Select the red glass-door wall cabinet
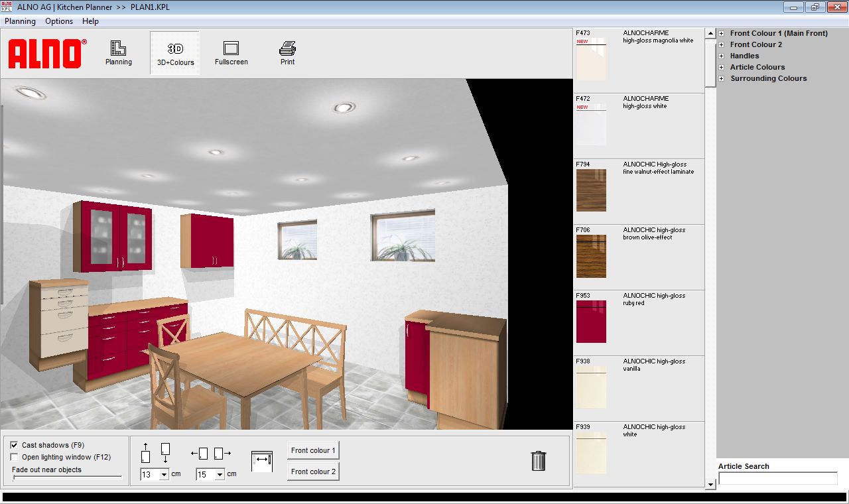Viewport: 849px width, 504px height. click(x=113, y=237)
